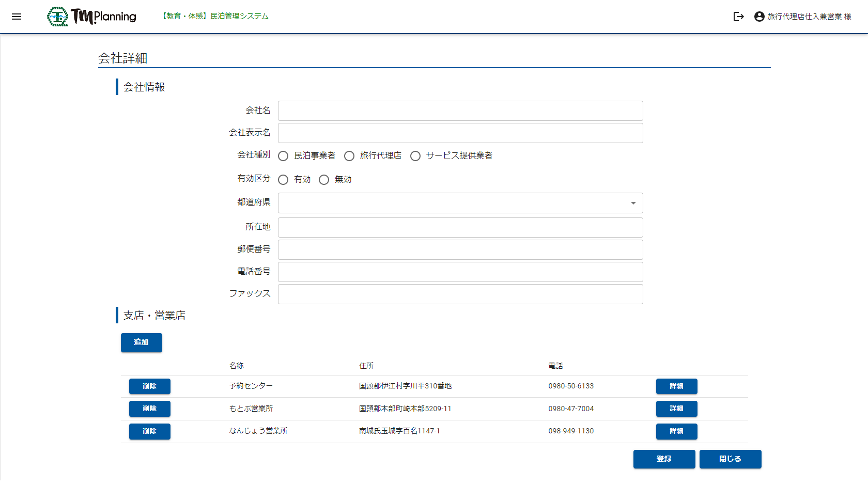The image size is (868, 485).
Task: Set 有効区分 to 無効
Action: [324, 180]
